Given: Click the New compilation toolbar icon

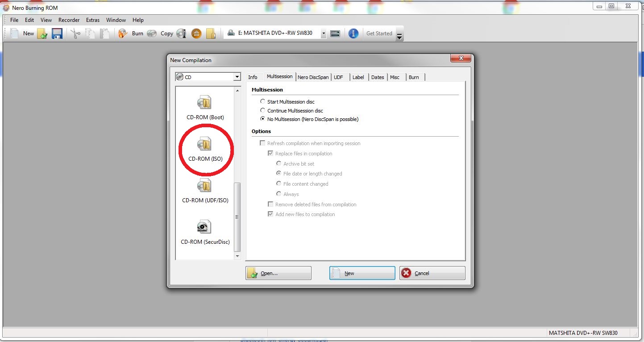Looking at the screenshot, I should (14, 33).
